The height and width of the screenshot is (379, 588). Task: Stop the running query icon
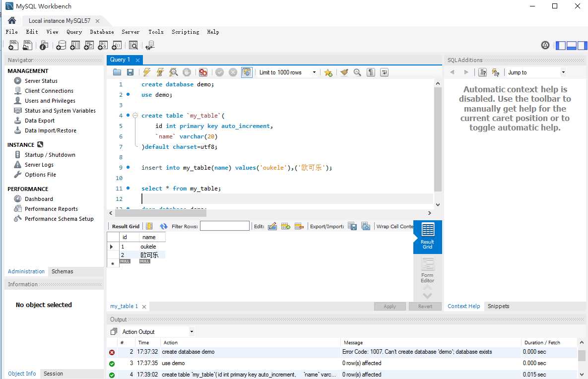pyautogui.click(x=187, y=72)
